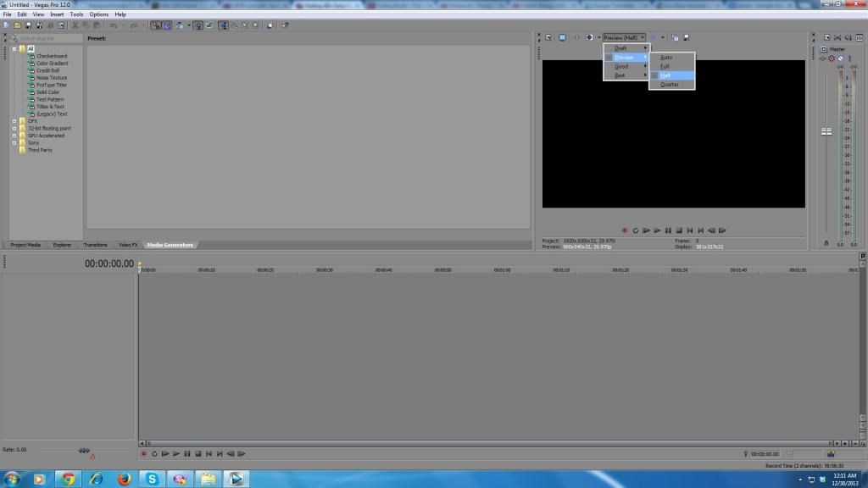This screenshot has width=868, height=488.
Task: Open the Preview (Half) quality dropdown
Action: pyautogui.click(x=624, y=37)
